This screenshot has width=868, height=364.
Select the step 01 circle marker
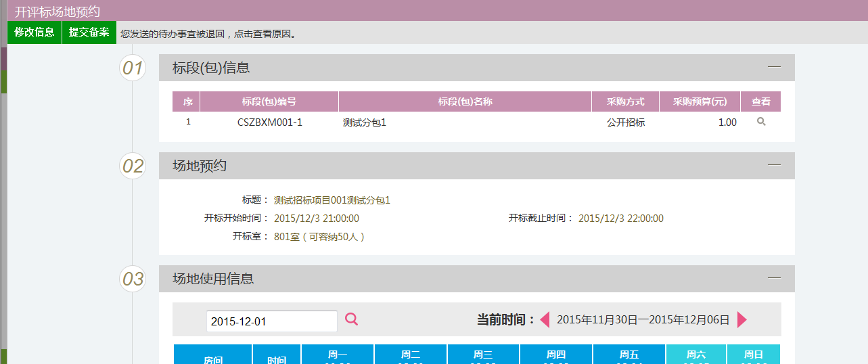[x=133, y=68]
